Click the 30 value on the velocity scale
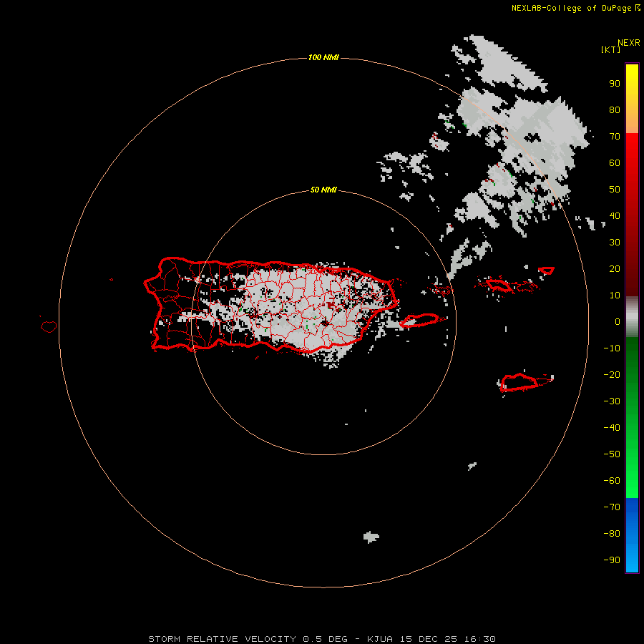 coord(615,243)
